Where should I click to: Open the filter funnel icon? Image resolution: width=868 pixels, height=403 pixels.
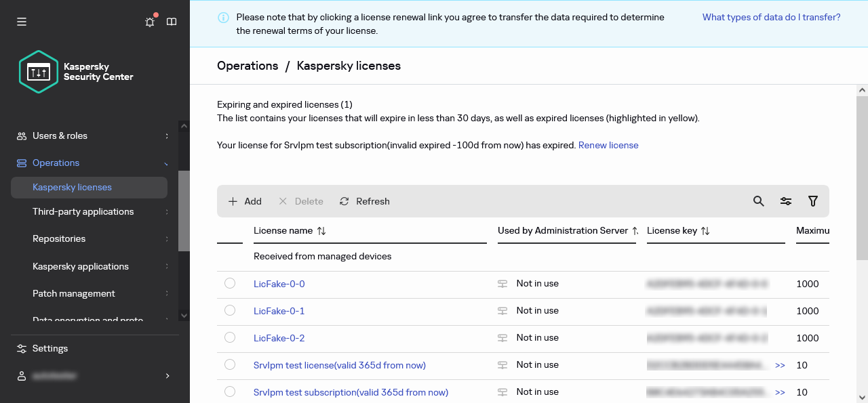tap(813, 201)
